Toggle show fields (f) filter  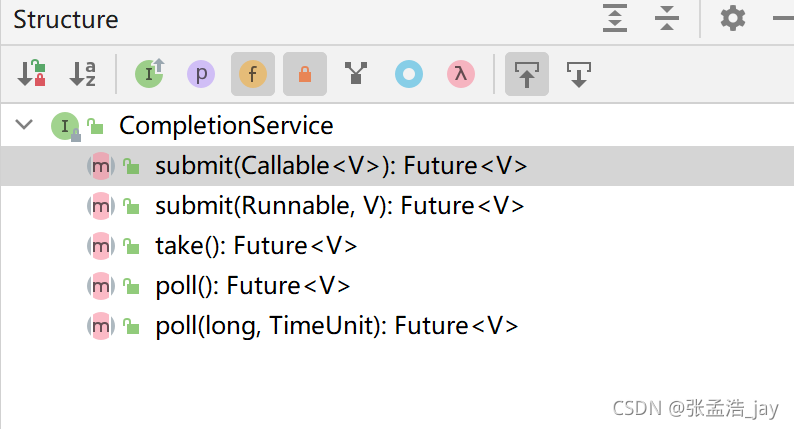pos(253,74)
